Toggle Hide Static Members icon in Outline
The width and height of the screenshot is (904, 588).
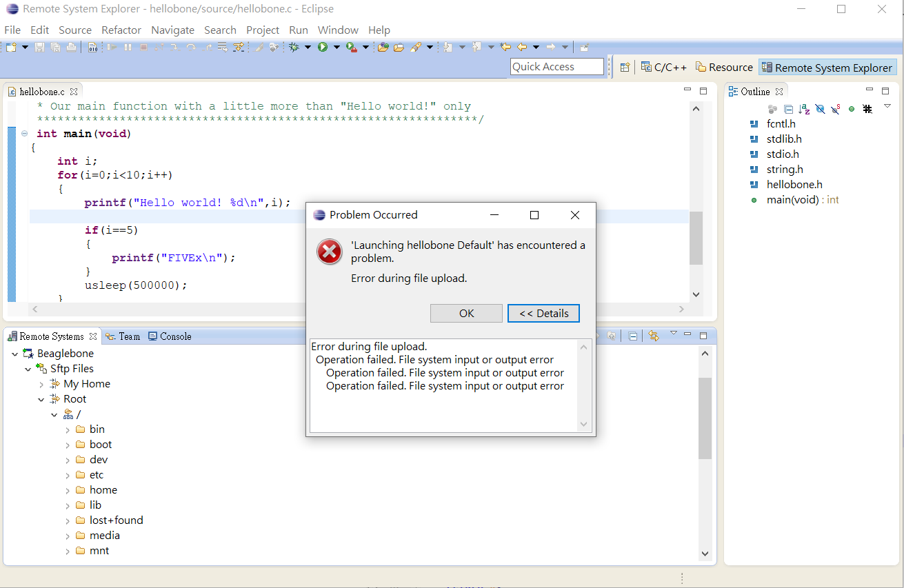[835, 109]
